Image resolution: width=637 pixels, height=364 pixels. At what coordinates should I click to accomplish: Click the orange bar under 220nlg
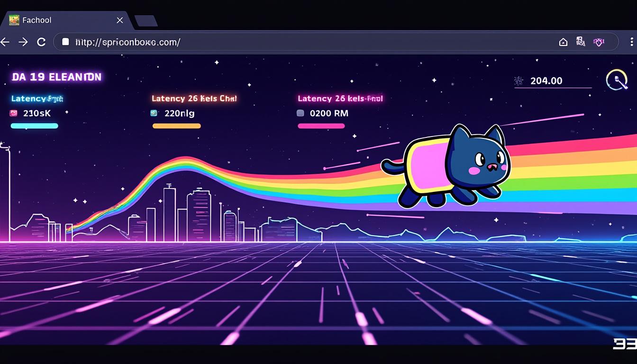[x=176, y=126]
